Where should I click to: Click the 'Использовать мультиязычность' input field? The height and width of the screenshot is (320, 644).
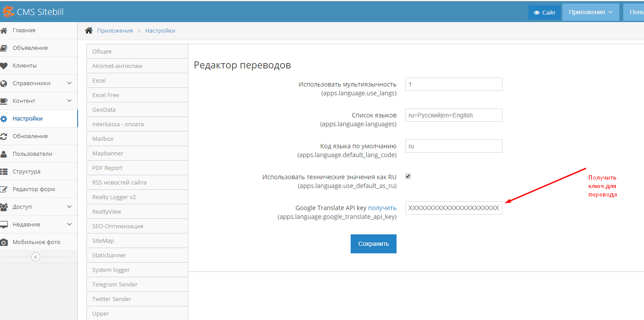click(454, 84)
